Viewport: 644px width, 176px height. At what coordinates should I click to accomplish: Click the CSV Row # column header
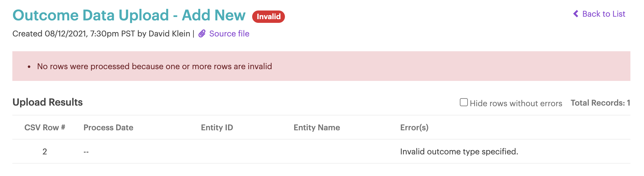[x=45, y=128]
